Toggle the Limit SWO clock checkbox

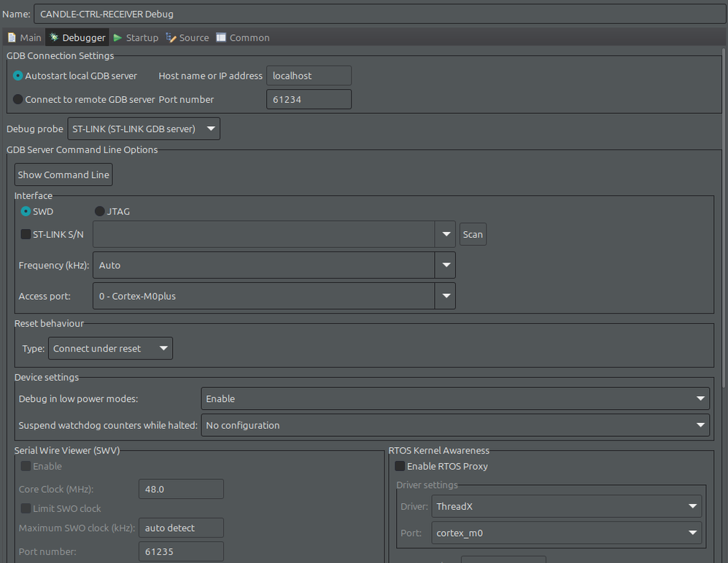coord(26,509)
